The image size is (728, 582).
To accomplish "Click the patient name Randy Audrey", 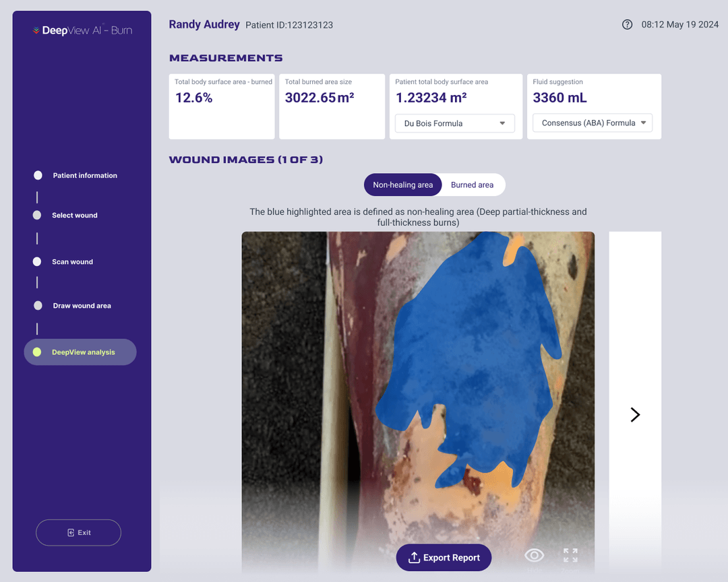I will coord(204,24).
